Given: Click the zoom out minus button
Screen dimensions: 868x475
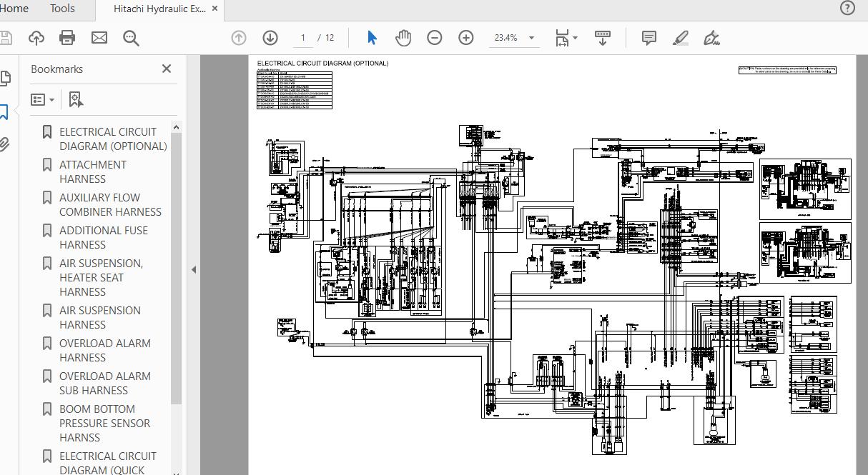Looking at the screenshot, I should 435,38.
